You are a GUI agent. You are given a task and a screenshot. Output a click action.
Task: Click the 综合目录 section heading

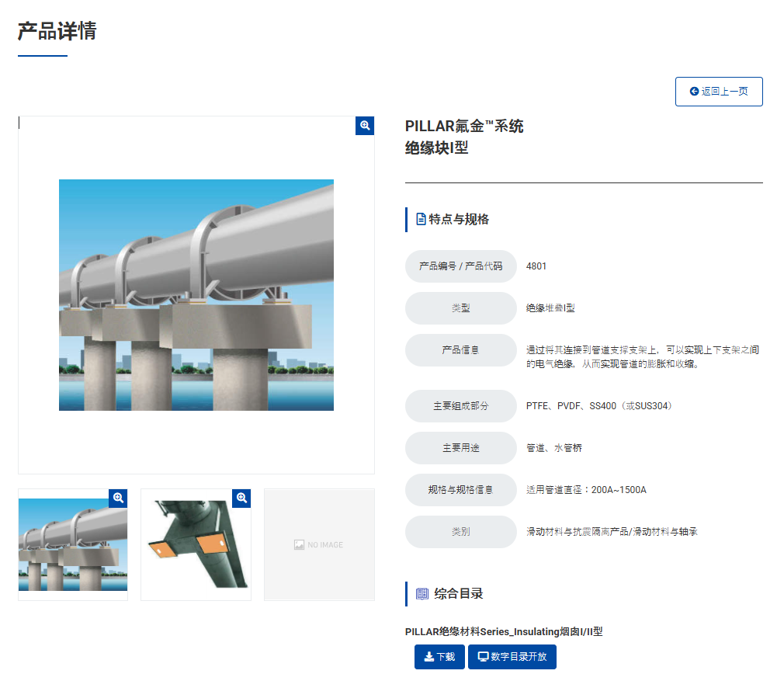pyautogui.click(x=459, y=593)
